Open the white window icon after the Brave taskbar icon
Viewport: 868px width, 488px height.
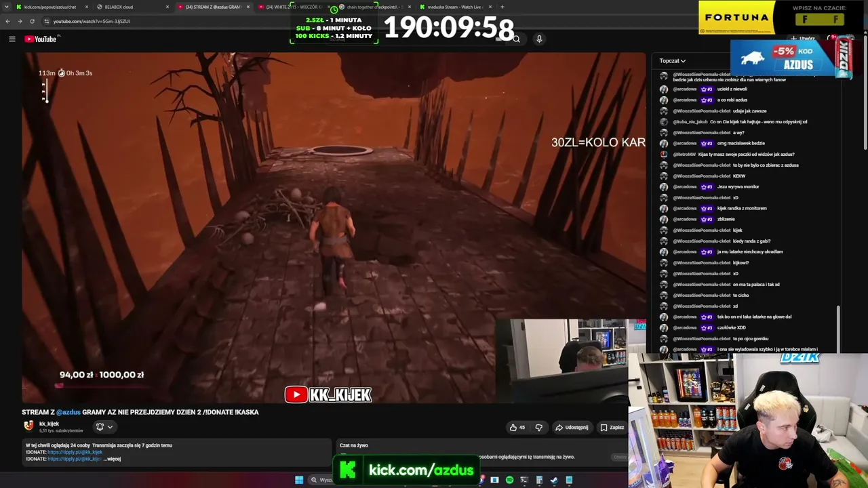coord(494,480)
